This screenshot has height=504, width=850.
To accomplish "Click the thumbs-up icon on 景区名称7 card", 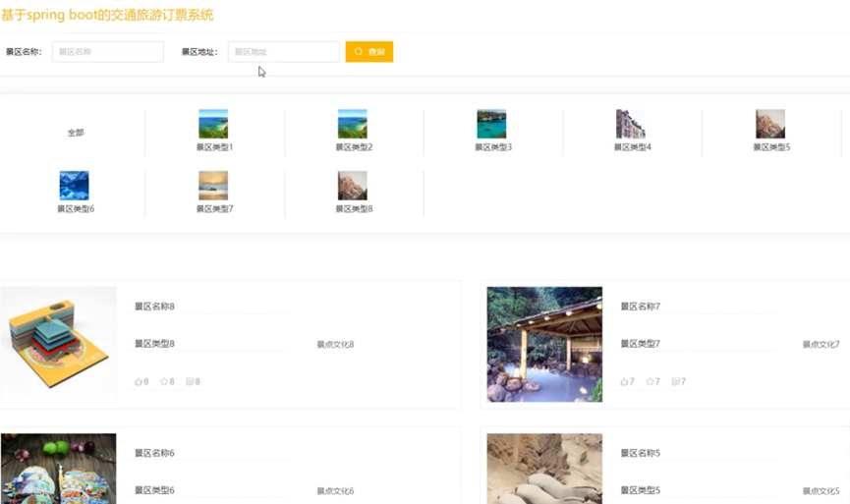I will pos(624,381).
